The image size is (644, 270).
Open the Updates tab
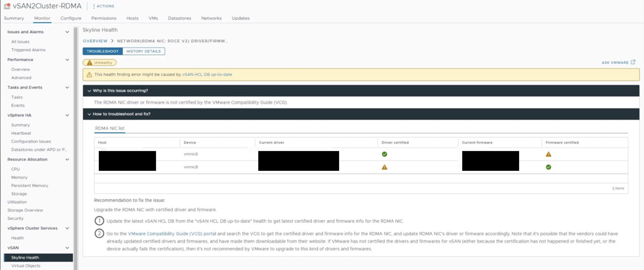pyautogui.click(x=240, y=18)
